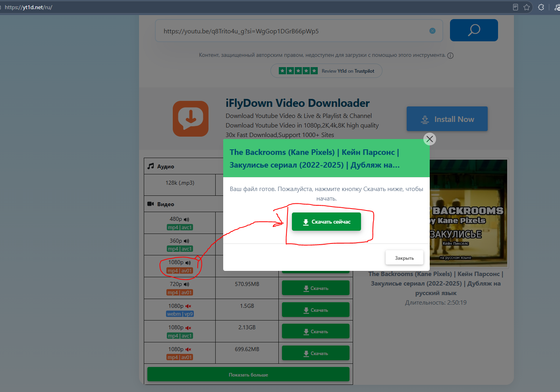
Task: Click the 720p quality label
Action: coord(176,284)
